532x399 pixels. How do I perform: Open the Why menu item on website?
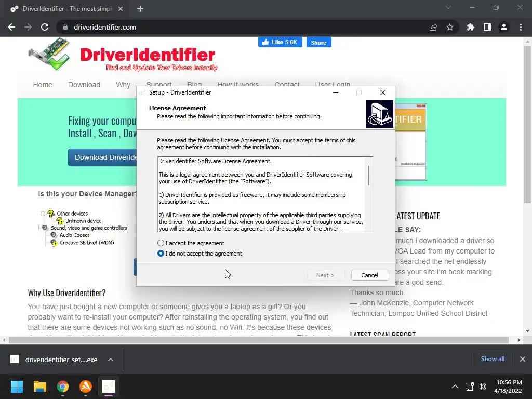[123, 85]
